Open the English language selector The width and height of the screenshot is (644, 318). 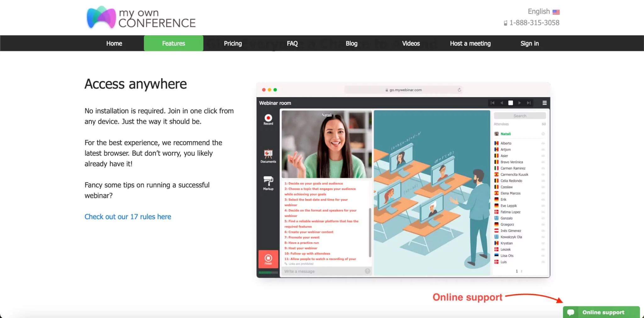pyautogui.click(x=543, y=11)
